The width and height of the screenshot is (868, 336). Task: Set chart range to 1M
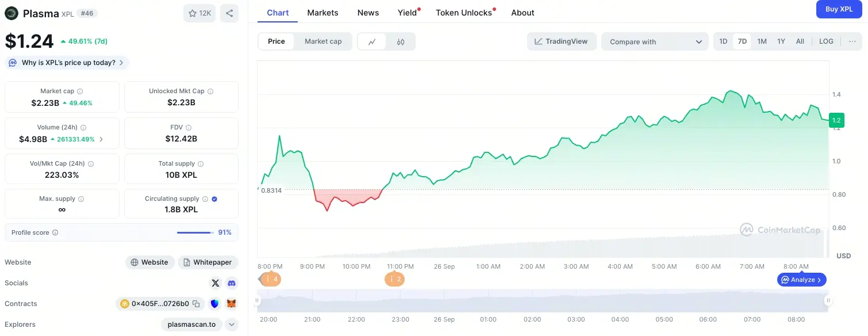pos(762,41)
